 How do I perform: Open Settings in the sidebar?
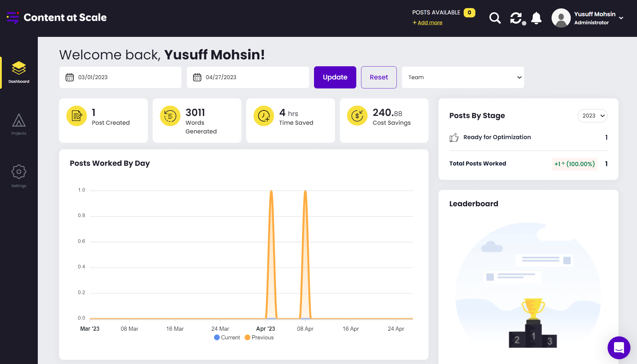click(19, 176)
